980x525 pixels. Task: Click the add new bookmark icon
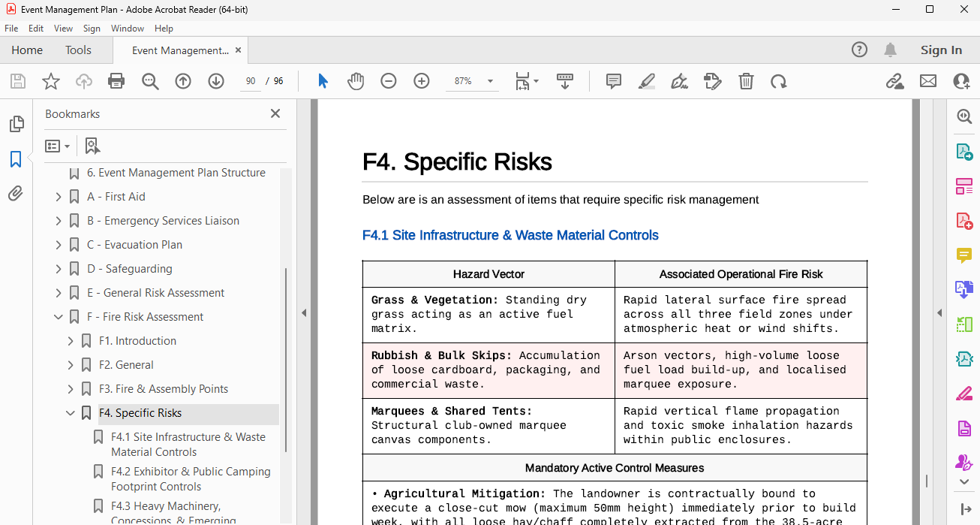pos(92,146)
